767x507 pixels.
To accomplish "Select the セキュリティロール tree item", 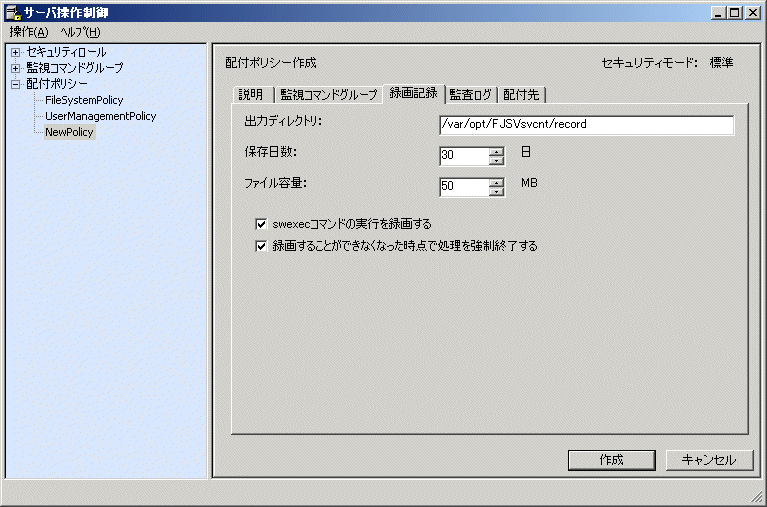I will click(x=66, y=52).
